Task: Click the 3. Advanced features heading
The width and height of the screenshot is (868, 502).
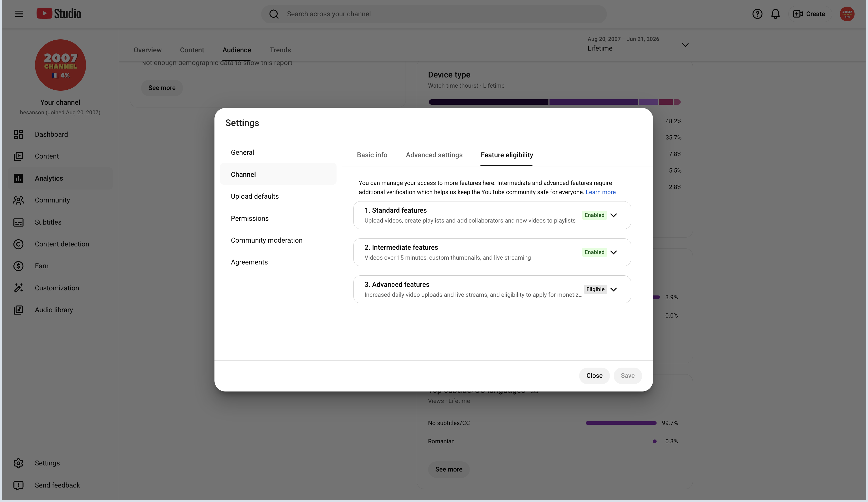Action: (397, 285)
